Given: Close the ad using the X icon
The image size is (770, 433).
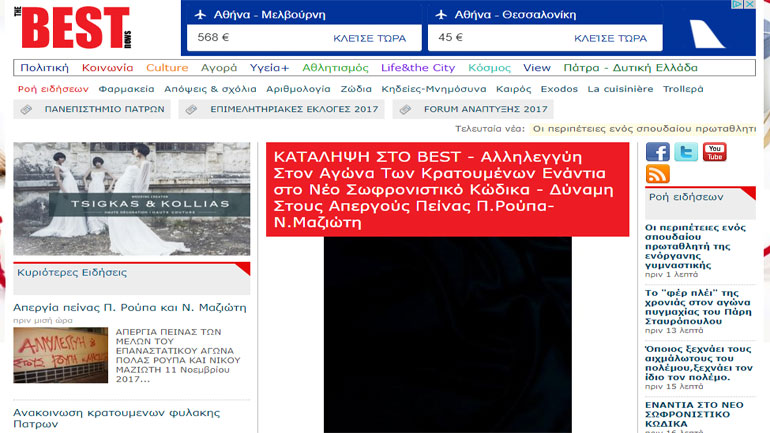Looking at the screenshot, I should coord(750,5).
